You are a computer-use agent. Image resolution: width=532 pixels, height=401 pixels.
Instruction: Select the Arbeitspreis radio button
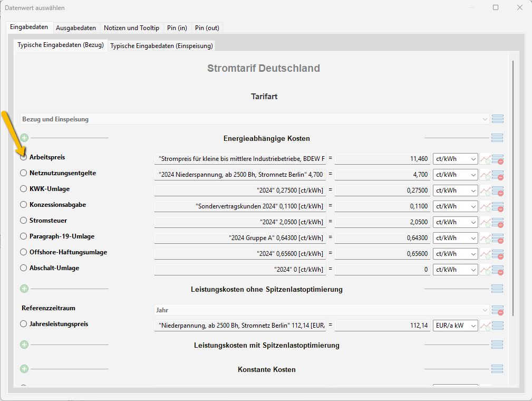click(x=23, y=157)
